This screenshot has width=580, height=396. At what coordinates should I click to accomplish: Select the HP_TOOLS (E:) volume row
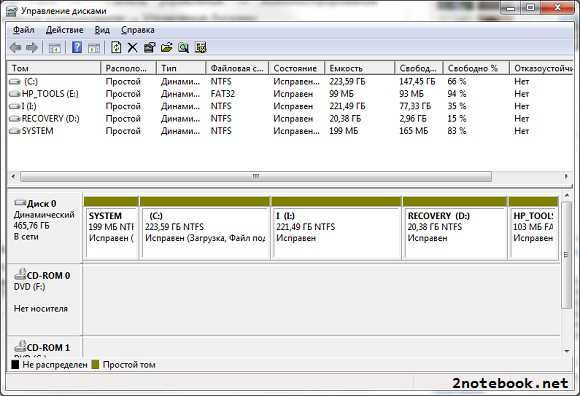tap(290, 94)
